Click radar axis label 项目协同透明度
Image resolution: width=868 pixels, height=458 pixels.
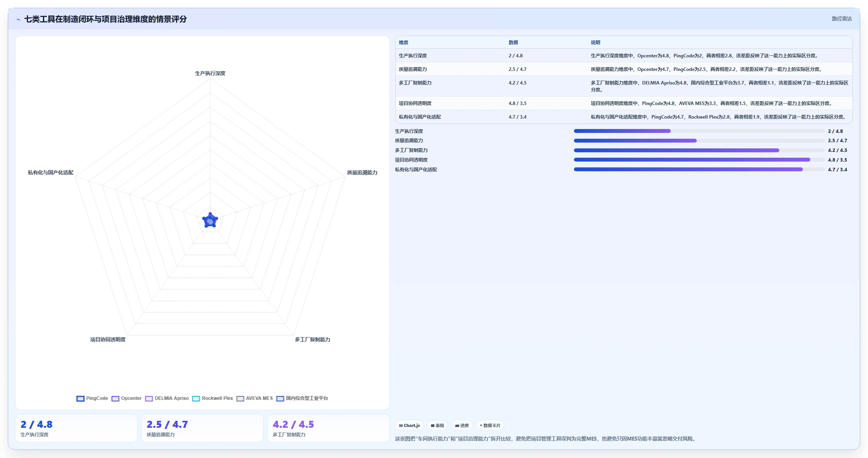pos(108,339)
